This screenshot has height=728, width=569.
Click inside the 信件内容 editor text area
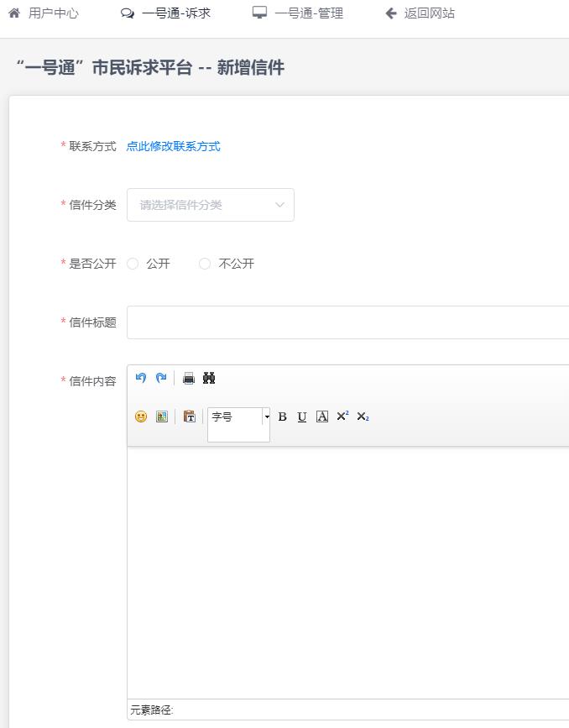coord(347,573)
